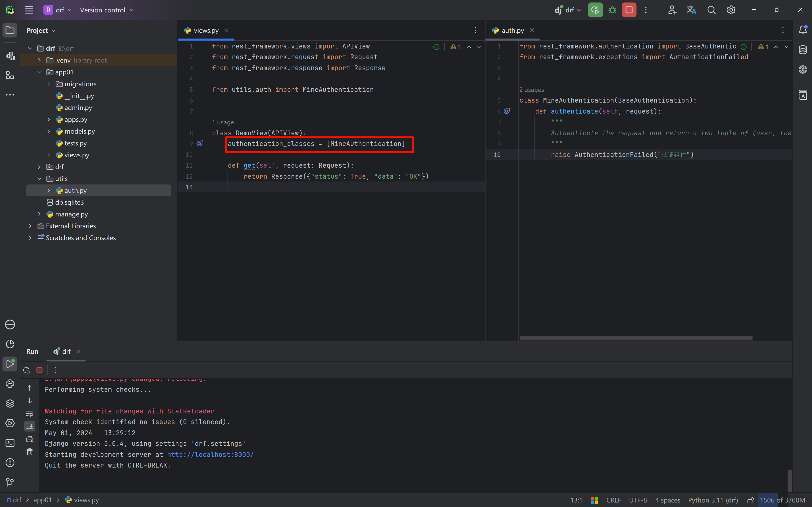Expand the External Libraries node
This screenshot has height=507, width=812.
point(30,226)
